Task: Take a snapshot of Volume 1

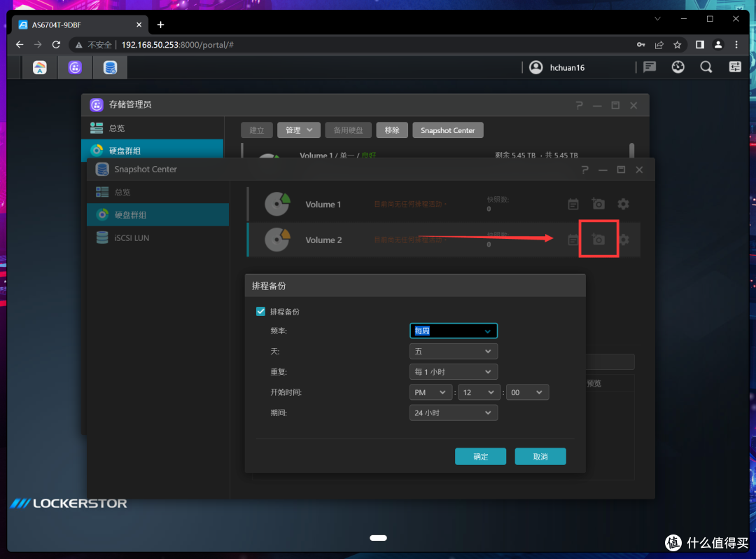Action: 598,204
